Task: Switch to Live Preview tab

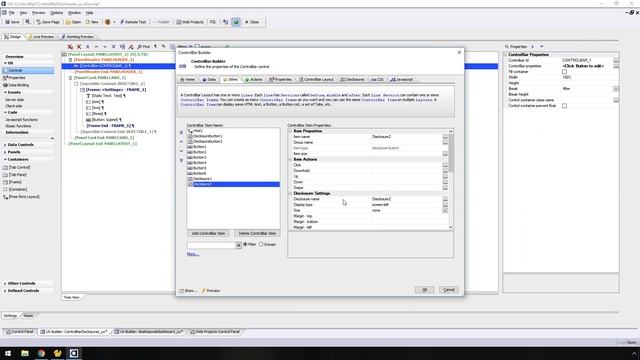Action: point(40,37)
